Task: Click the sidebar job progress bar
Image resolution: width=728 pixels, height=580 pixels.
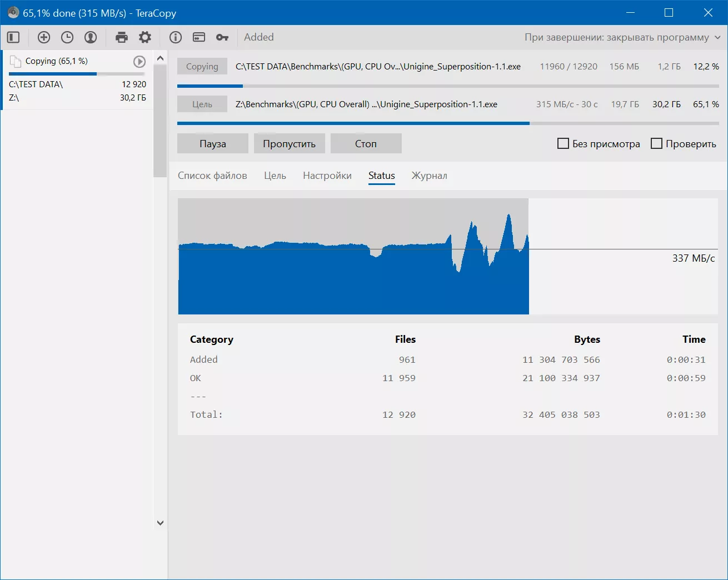Action: click(77, 74)
